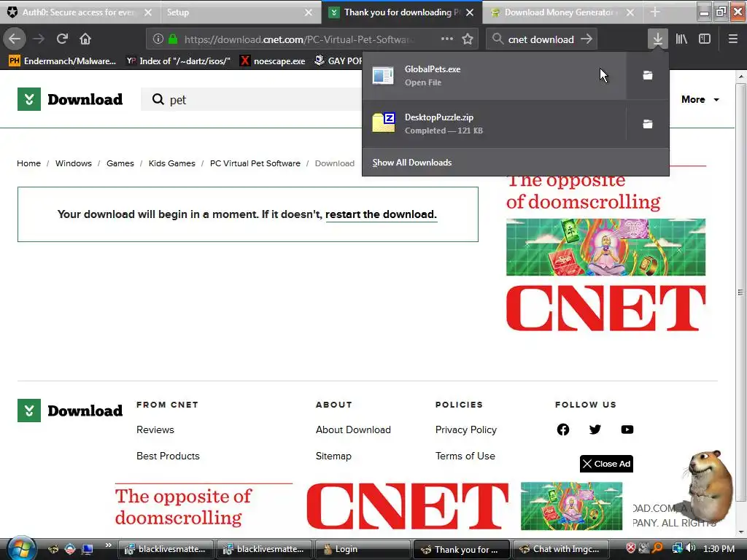Submit the cnet download search arrow

pos(587,39)
